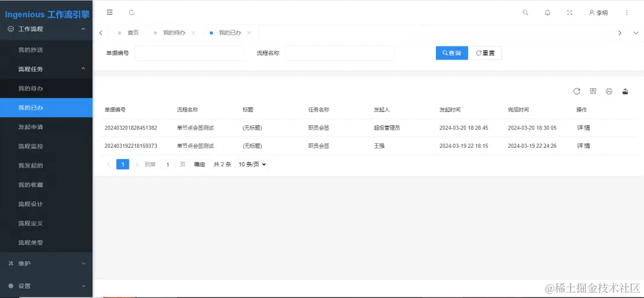Click the Ingenious 工作流引擎 logo title
644x298 pixels.
click(x=47, y=14)
